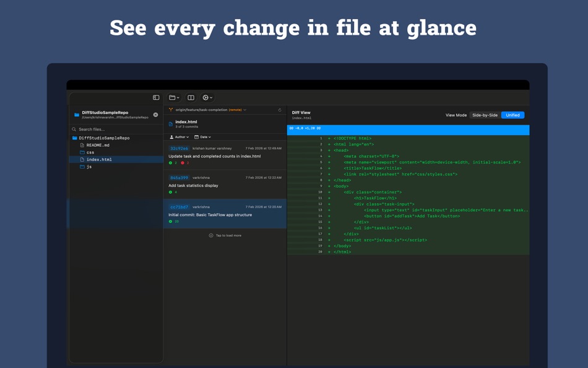Select commit 845a399 from the commit list
Viewport: 588px width, 368px height.
point(223,182)
